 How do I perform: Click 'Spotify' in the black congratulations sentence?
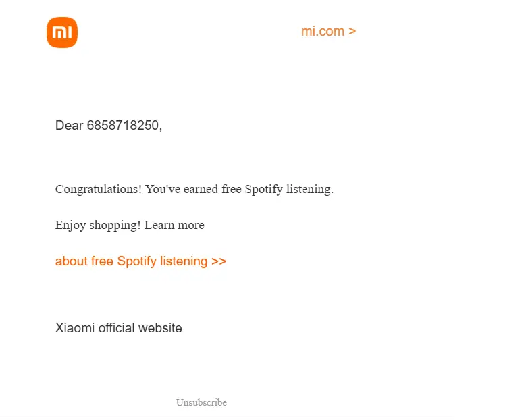point(263,189)
